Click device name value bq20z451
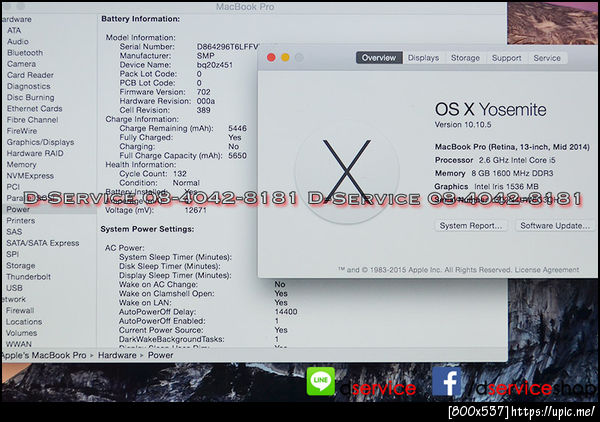 pyautogui.click(x=215, y=65)
